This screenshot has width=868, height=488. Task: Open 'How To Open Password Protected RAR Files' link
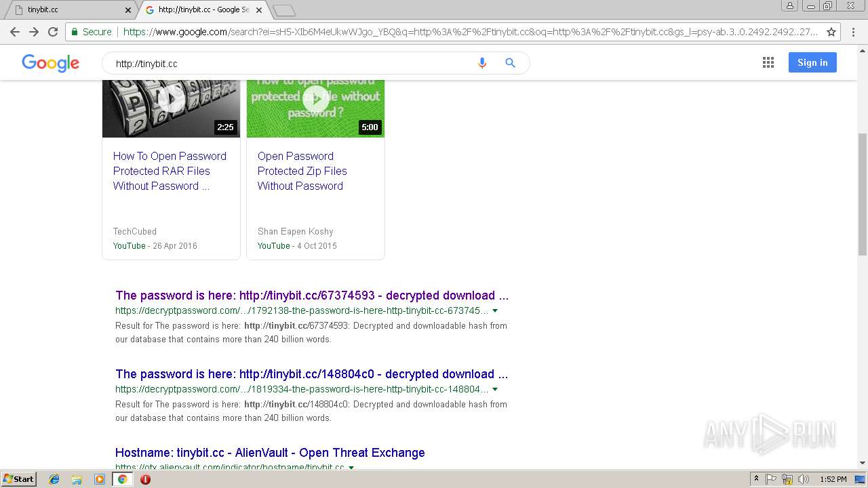pyautogui.click(x=170, y=171)
